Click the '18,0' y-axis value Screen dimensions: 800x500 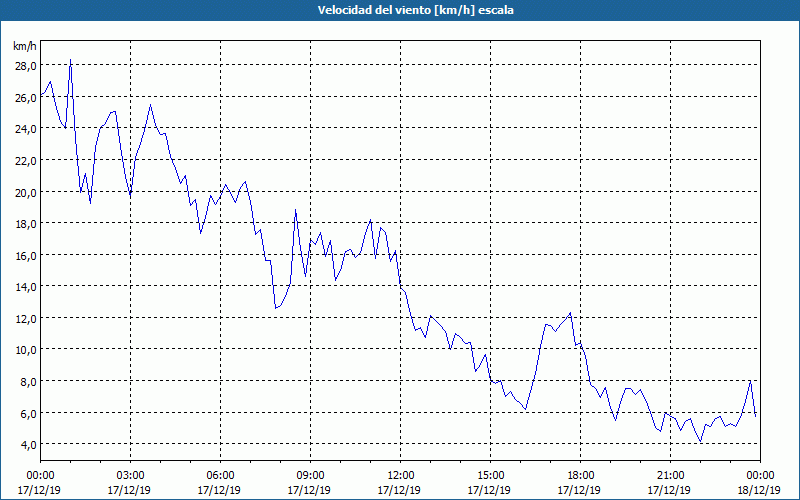pyautogui.click(x=26, y=224)
